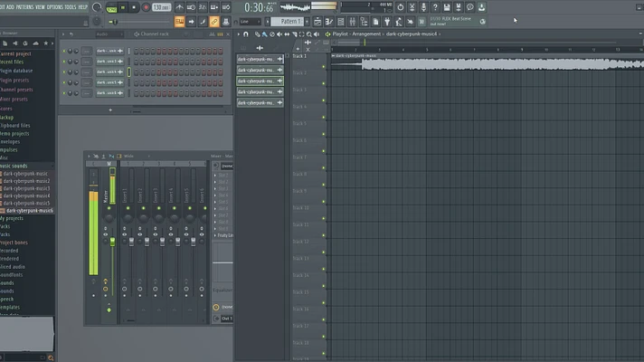The width and height of the screenshot is (644, 362).
Task: Toggle the 3-2-1 countdown icon
Action: coord(203,7)
